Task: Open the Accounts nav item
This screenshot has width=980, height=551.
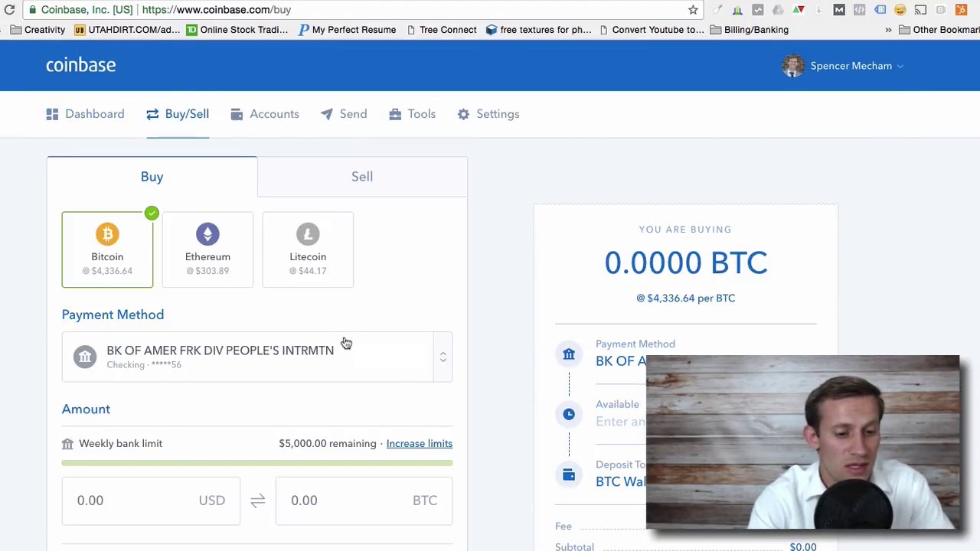Action: tap(265, 114)
